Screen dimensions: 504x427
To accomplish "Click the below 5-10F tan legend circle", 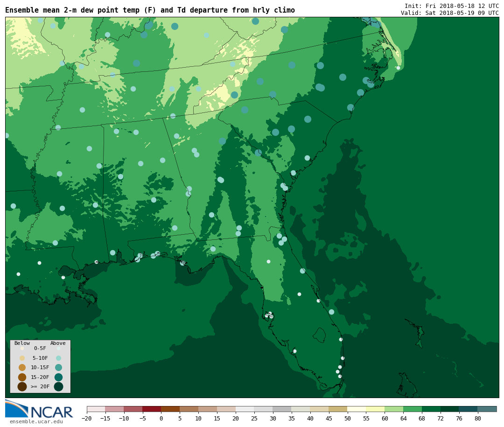I will pos(22,358).
